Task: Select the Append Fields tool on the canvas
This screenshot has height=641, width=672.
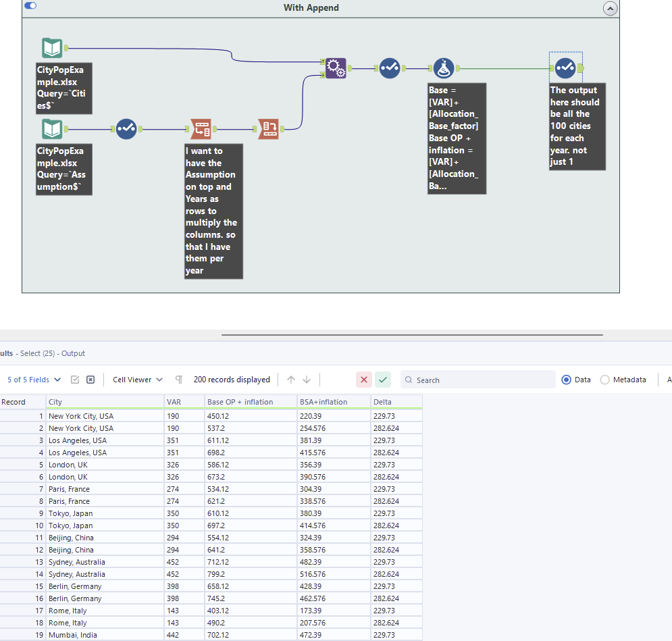Action: 336,68
